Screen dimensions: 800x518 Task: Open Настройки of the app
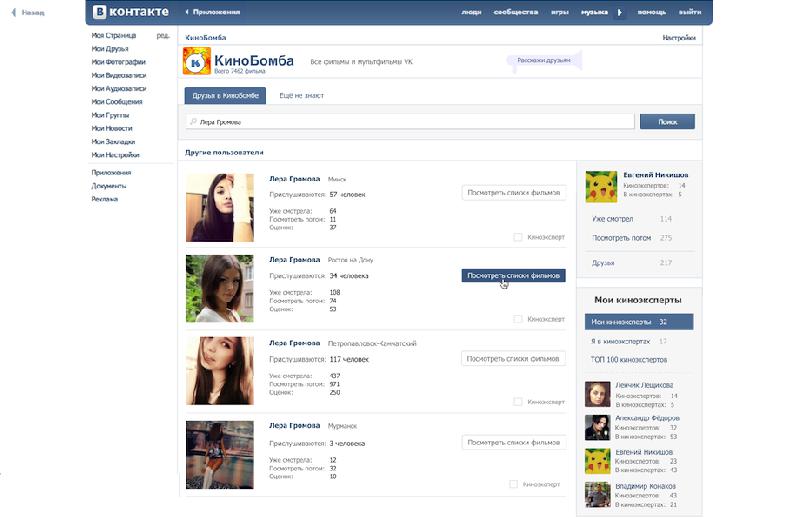(679, 37)
